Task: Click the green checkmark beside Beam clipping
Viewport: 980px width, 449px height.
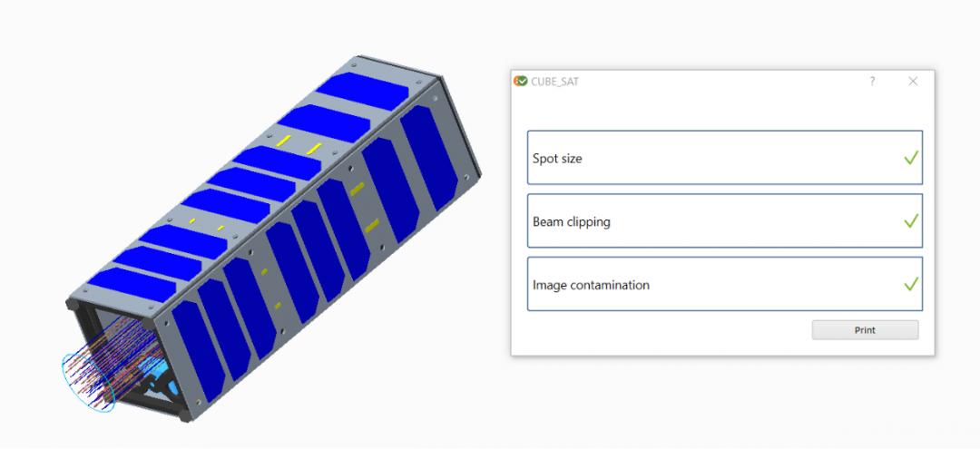Action: click(x=911, y=221)
